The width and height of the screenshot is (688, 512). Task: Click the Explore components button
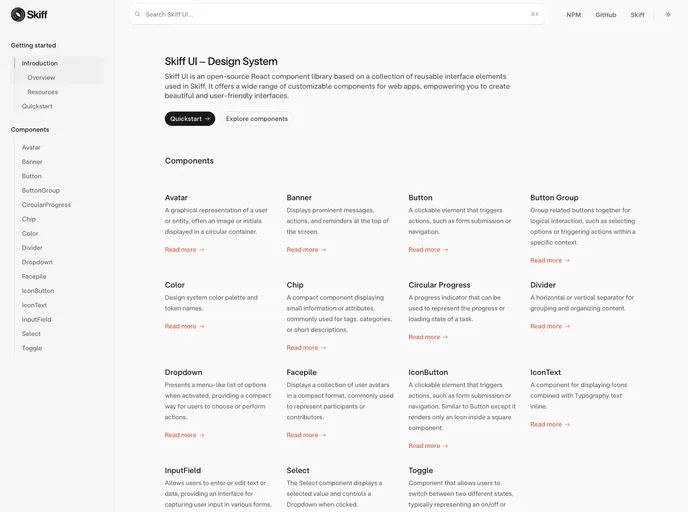tap(257, 118)
